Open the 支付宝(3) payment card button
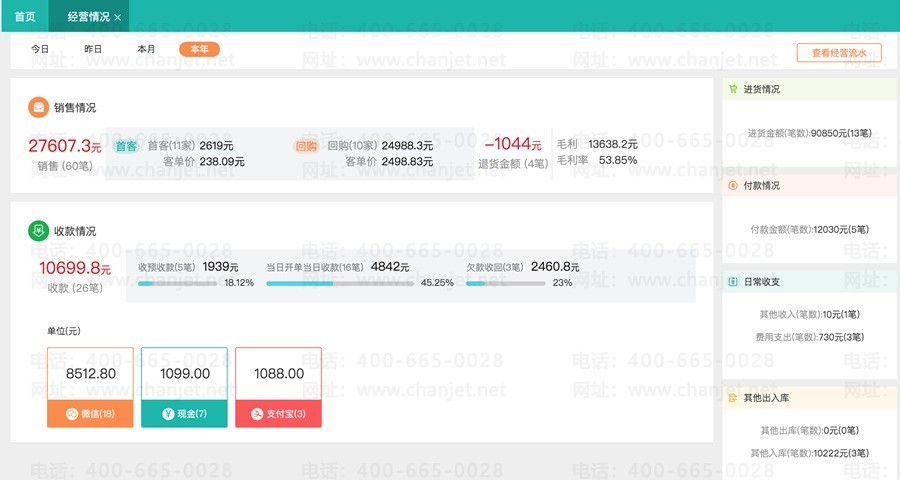 tap(278, 413)
